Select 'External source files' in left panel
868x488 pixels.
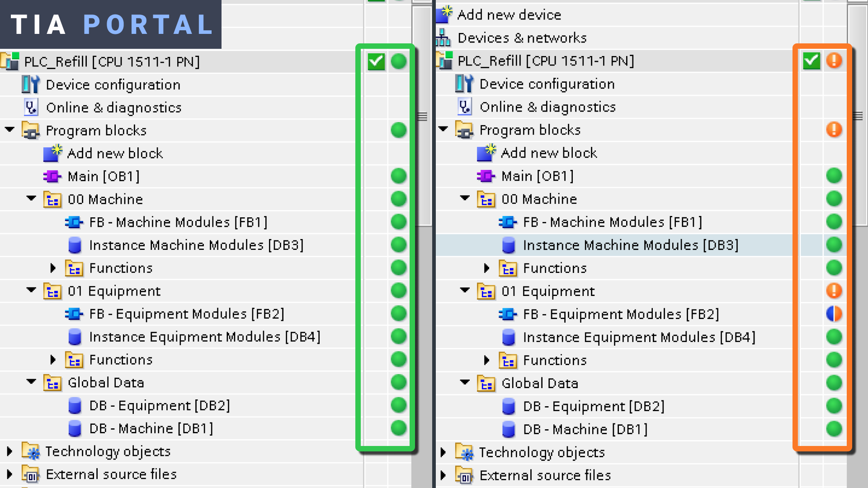pyautogui.click(x=111, y=474)
